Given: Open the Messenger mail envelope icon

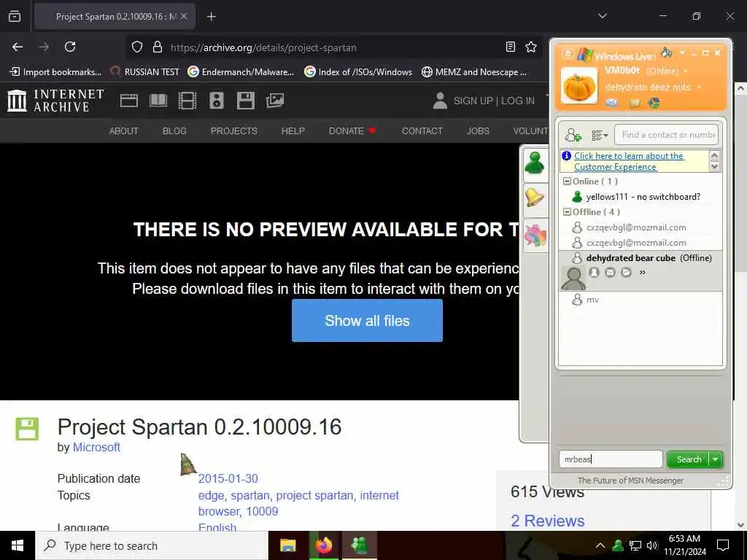Looking at the screenshot, I should tap(612, 103).
